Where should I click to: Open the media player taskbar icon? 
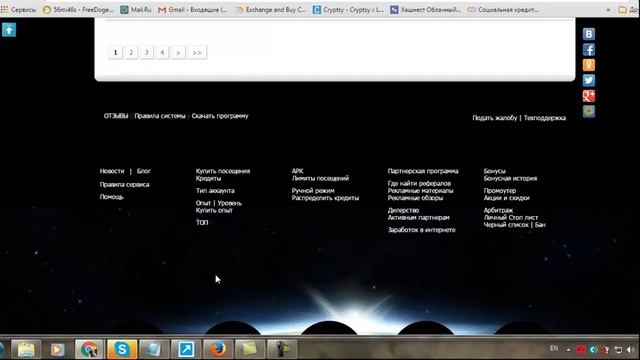(58, 349)
